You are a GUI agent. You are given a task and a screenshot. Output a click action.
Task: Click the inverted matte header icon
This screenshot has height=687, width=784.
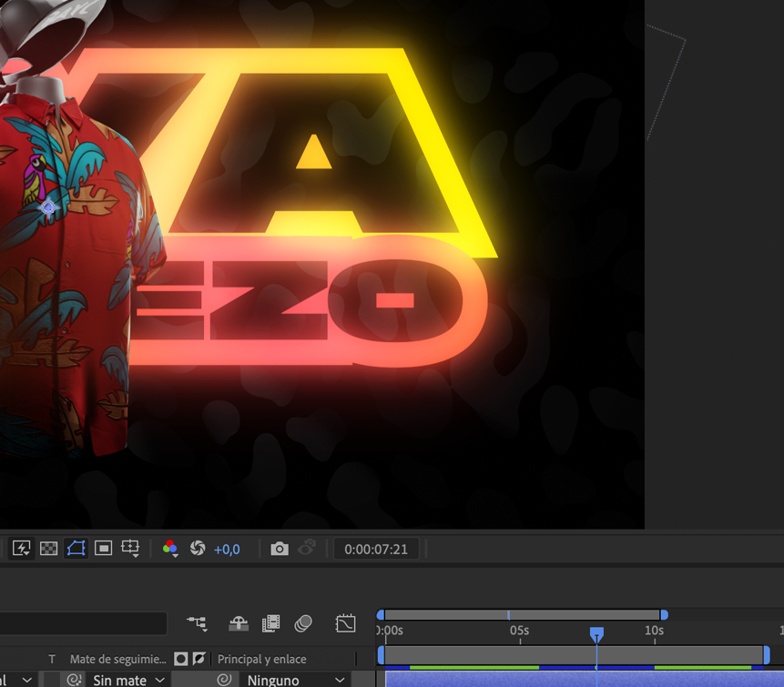tap(199, 659)
